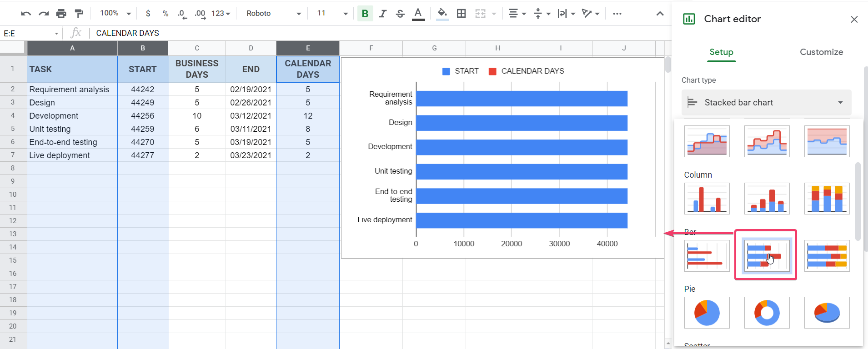Open the fill color picker

coord(442,14)
